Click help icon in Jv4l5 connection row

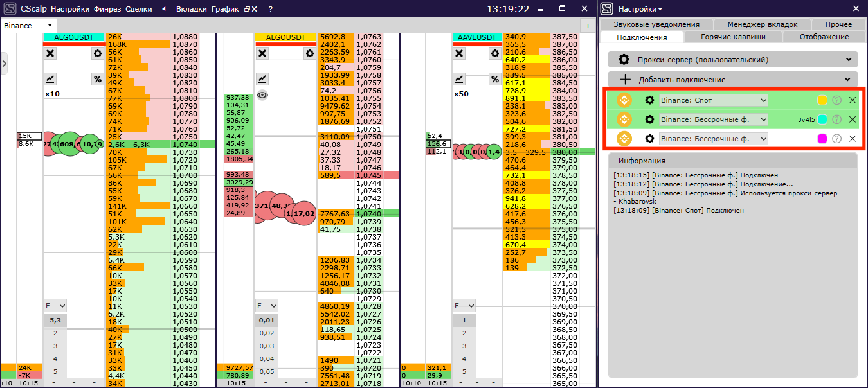[x=836, y=119]
